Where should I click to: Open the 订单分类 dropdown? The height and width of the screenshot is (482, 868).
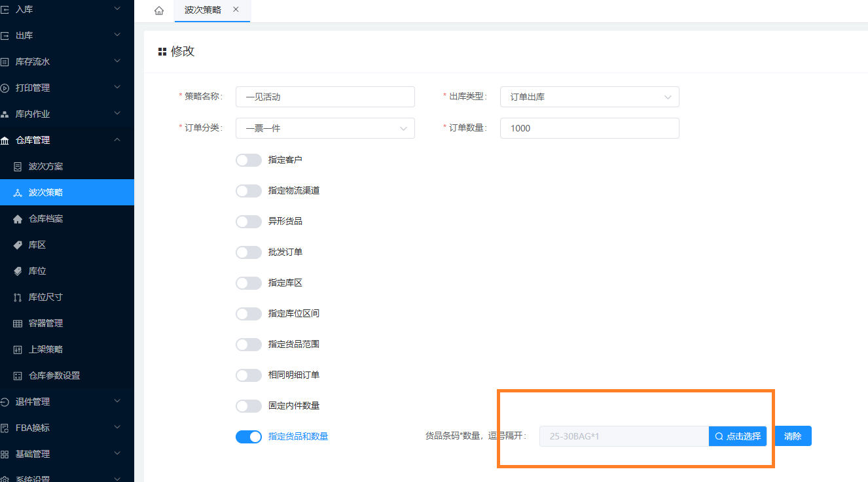325,128
